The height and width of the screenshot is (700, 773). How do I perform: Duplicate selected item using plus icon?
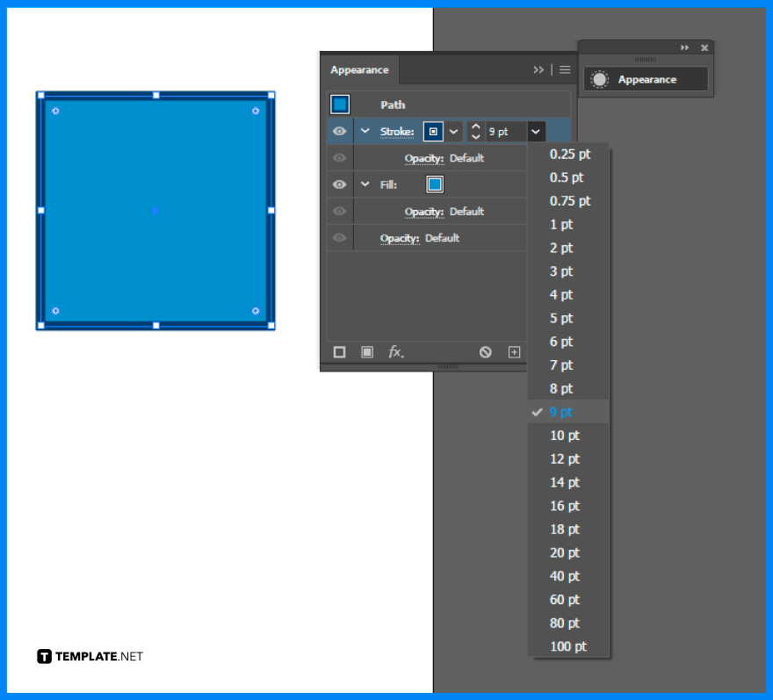(x=514, y=352)
